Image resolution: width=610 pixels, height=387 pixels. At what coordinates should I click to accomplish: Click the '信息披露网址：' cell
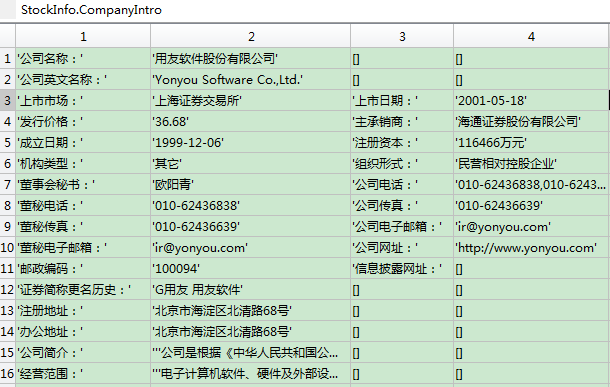402,269
